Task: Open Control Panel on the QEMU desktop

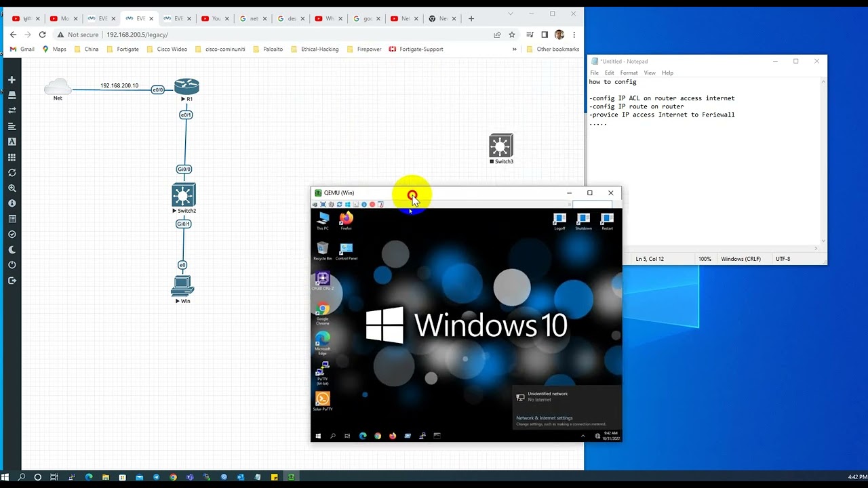Action: [x=346, y=251]
